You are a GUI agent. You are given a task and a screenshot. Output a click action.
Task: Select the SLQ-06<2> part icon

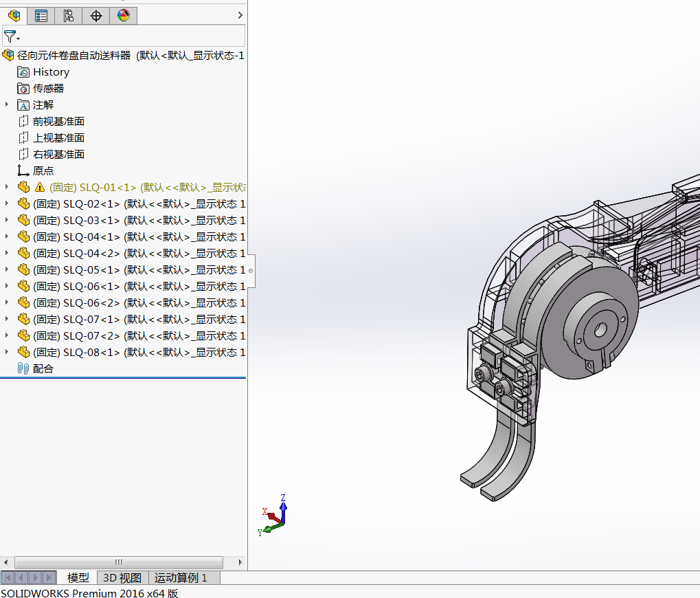[23, 303]
